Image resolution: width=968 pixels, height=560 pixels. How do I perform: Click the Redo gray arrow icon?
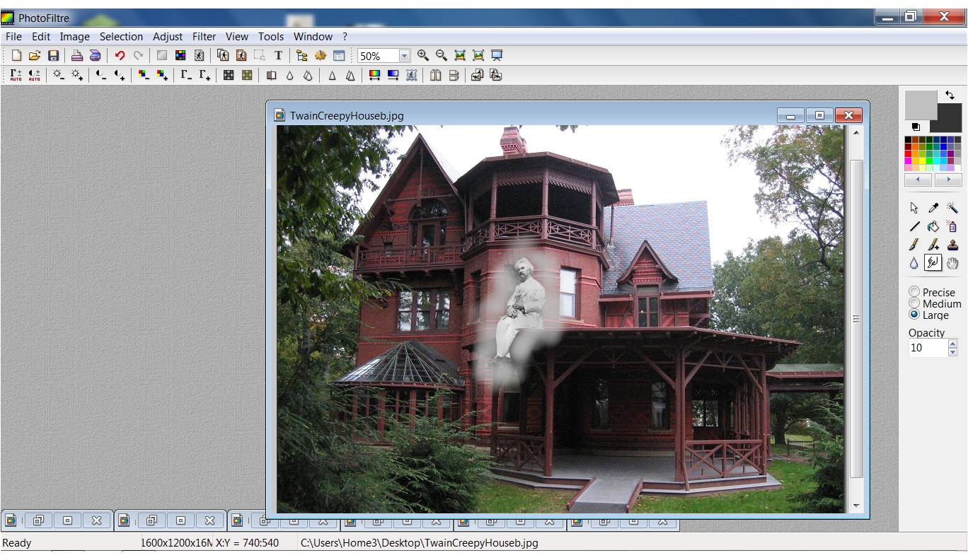click(x=138, y=56)
